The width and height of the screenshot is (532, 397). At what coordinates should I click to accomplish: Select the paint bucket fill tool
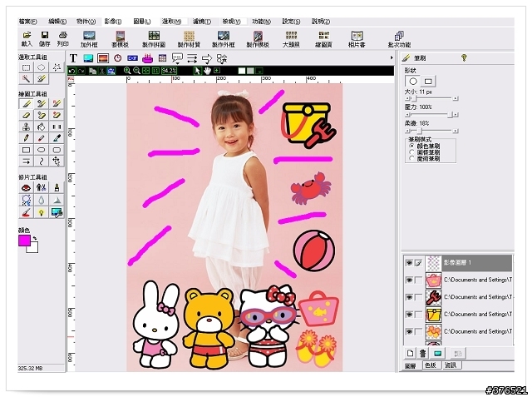point(41,127)
